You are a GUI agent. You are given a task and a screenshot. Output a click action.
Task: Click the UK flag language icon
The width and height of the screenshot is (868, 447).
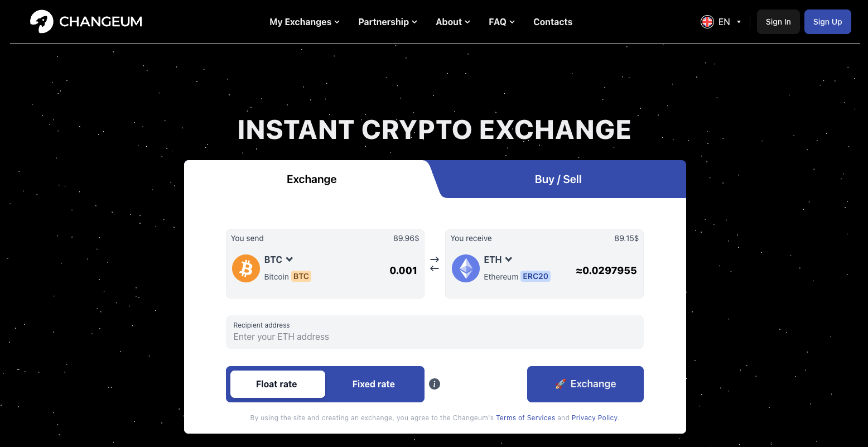click(x=707, y=22)
